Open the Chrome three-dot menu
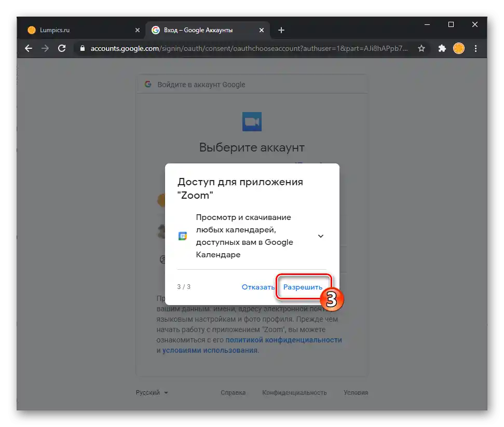The image size is (504, 427). point(476,49)
